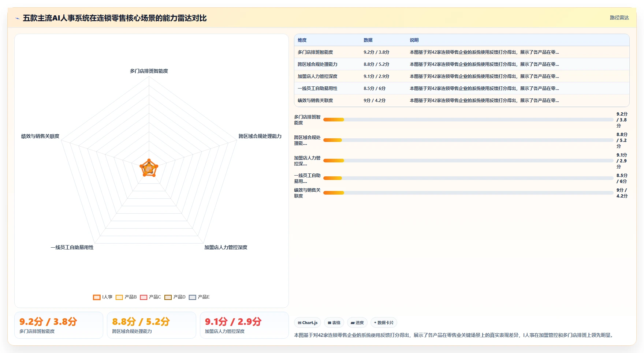Click the radar axis label 绩效与销售关联度
Screen dimensions: 644x353
pyautogui.click(x=40, y=136)
